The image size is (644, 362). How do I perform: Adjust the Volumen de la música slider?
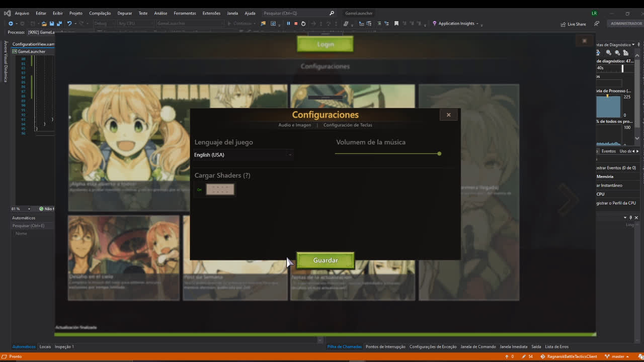point(439,154)
